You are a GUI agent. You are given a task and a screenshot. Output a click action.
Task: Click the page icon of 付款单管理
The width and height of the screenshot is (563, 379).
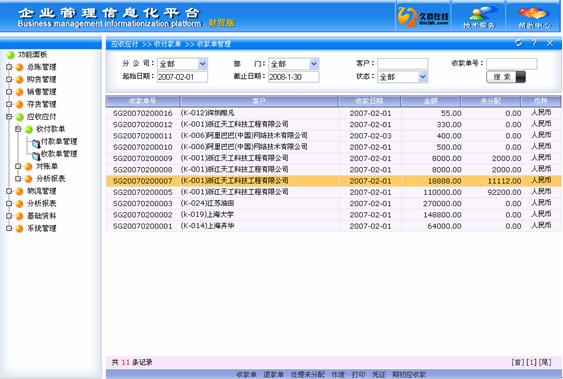[x=36, y=143]
